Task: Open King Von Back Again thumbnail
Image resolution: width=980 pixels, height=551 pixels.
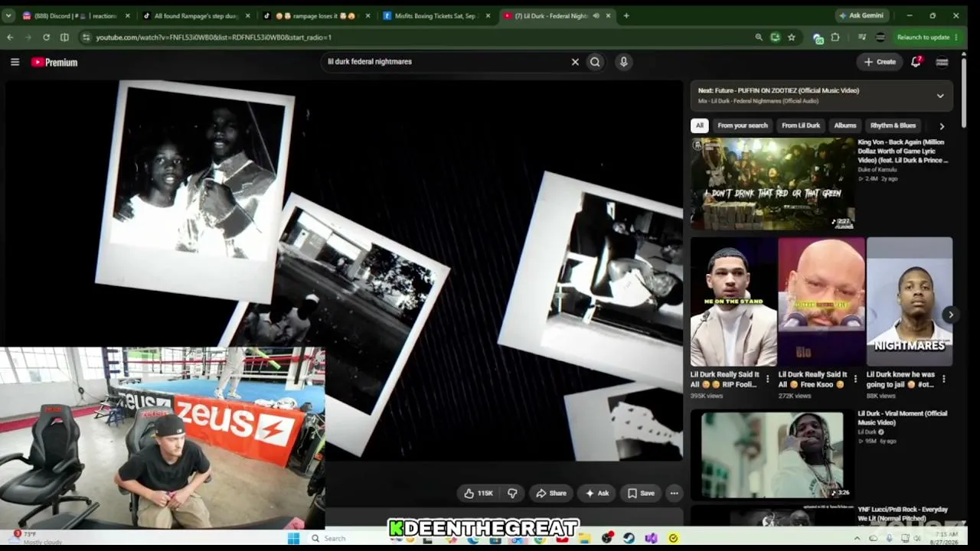Action: [x=773, y=184]
